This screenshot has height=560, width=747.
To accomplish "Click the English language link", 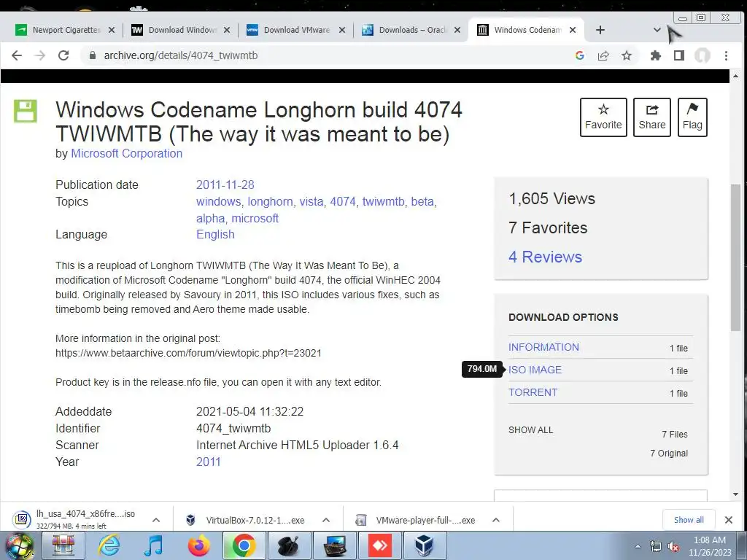I will point(215,234).
